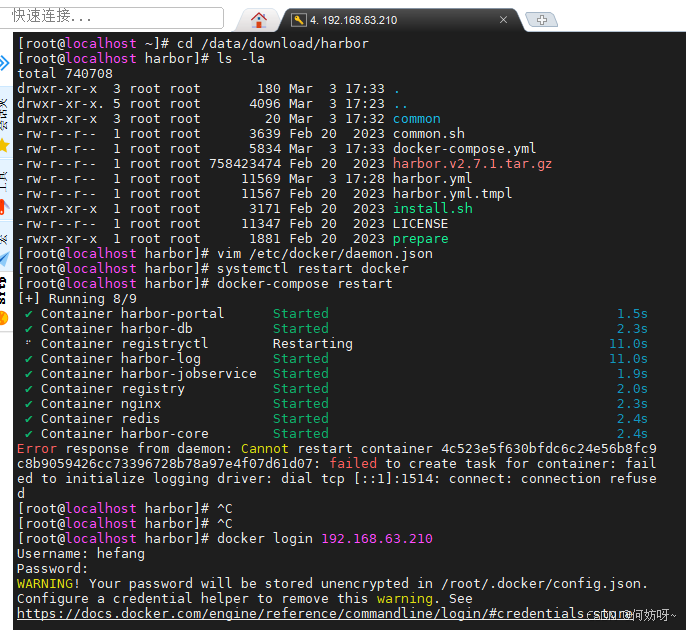Click 'Container harbor-portal' line
686x630 pixels.
(x=133, y=313)
